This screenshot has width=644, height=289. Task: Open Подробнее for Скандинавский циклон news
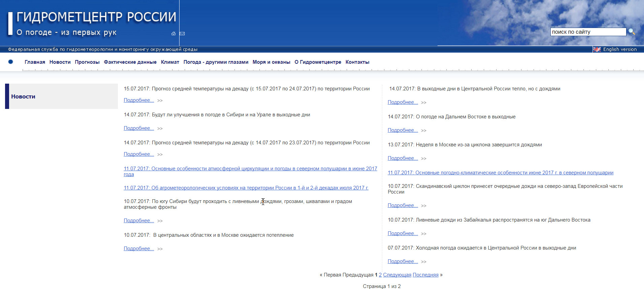(403, 205)
